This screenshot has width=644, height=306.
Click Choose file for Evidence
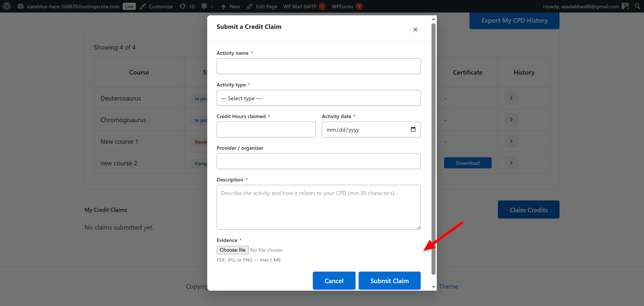click(x=232, y=250)
